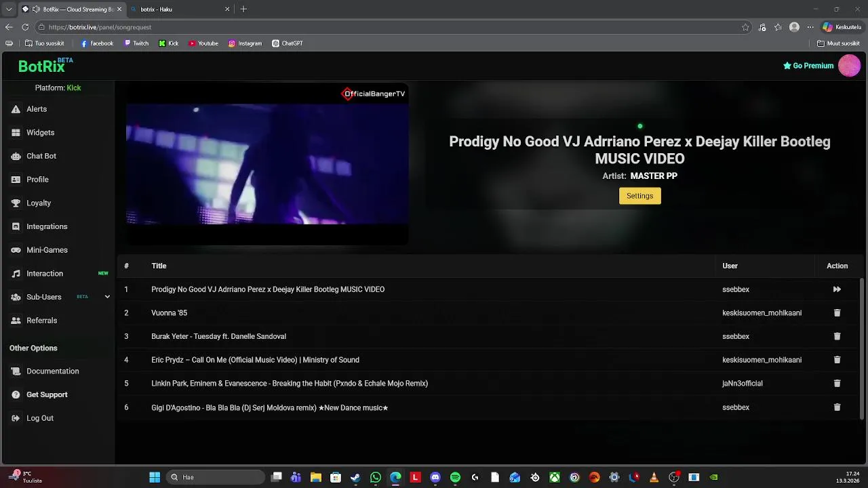Delete Eric Prydz Call On Me request
868x488 pixels.
(837, 360)
